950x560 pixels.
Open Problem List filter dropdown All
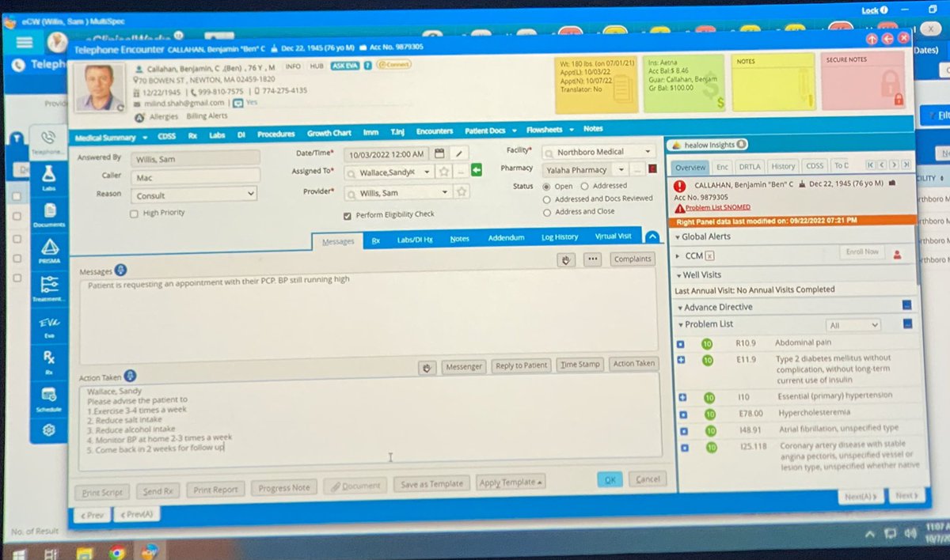coord(853,325)
